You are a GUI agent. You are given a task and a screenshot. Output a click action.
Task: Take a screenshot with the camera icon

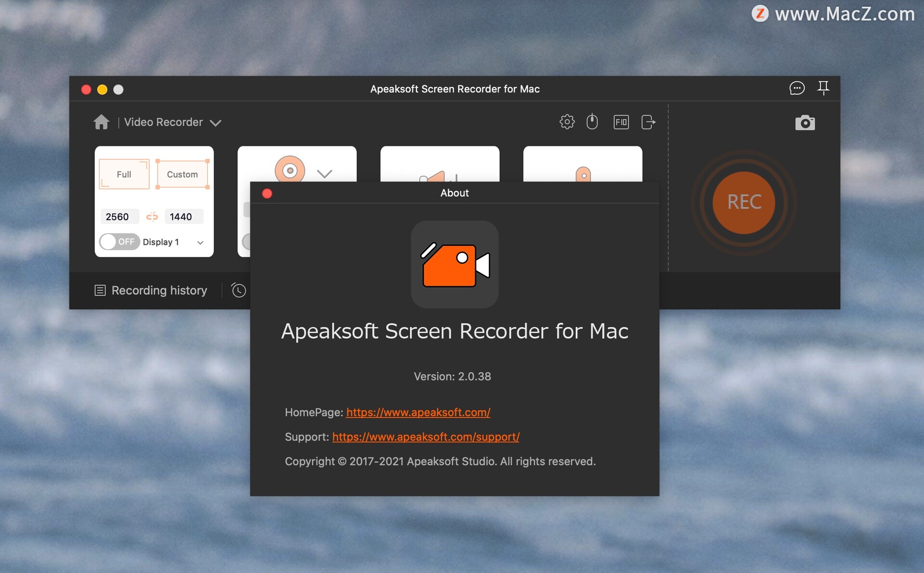805,123
